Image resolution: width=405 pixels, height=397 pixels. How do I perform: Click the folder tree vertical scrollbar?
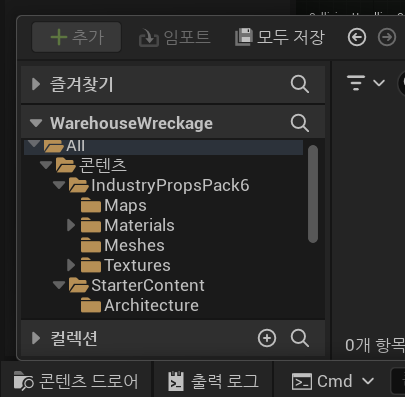tap(313, 194)
